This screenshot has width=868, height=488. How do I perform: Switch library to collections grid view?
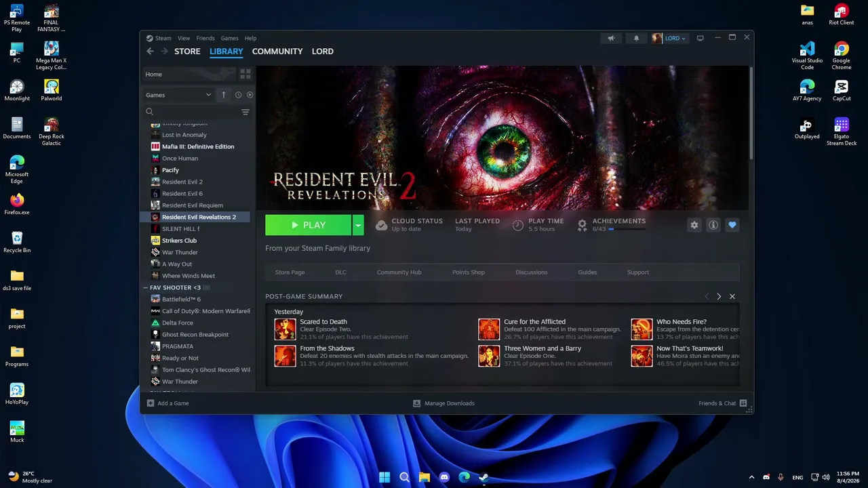click(245, 74)
